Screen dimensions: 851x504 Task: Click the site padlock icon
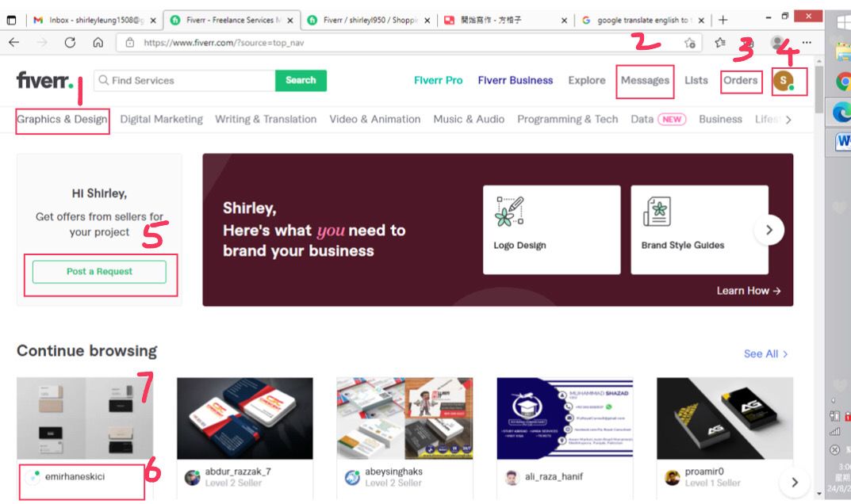click(x=130, y=42)
